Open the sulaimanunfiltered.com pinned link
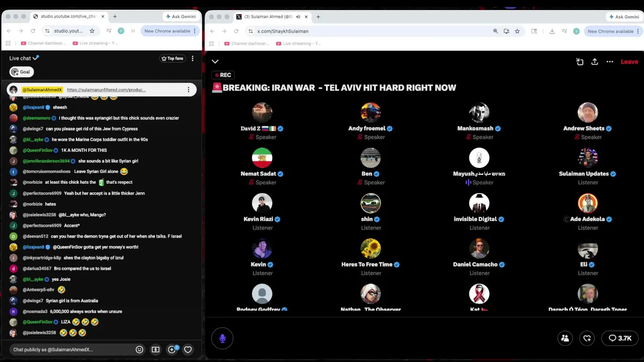Image resolution: width=644 pixels, height=362 pixels. [x=106, y=90]
